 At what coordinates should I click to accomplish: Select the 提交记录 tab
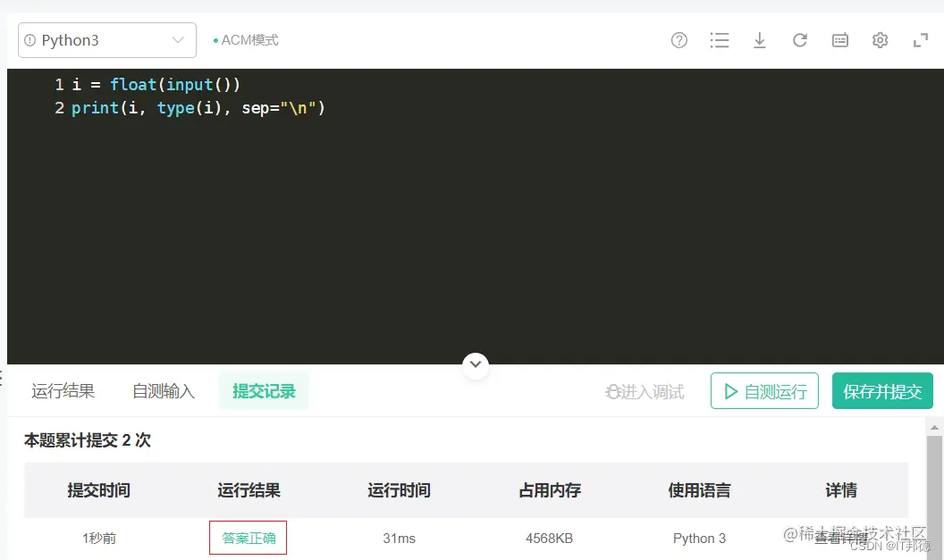[264, 390]
